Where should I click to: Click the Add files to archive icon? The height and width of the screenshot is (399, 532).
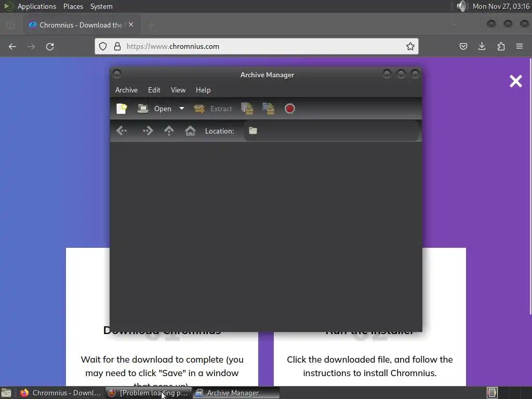(247, 109)
